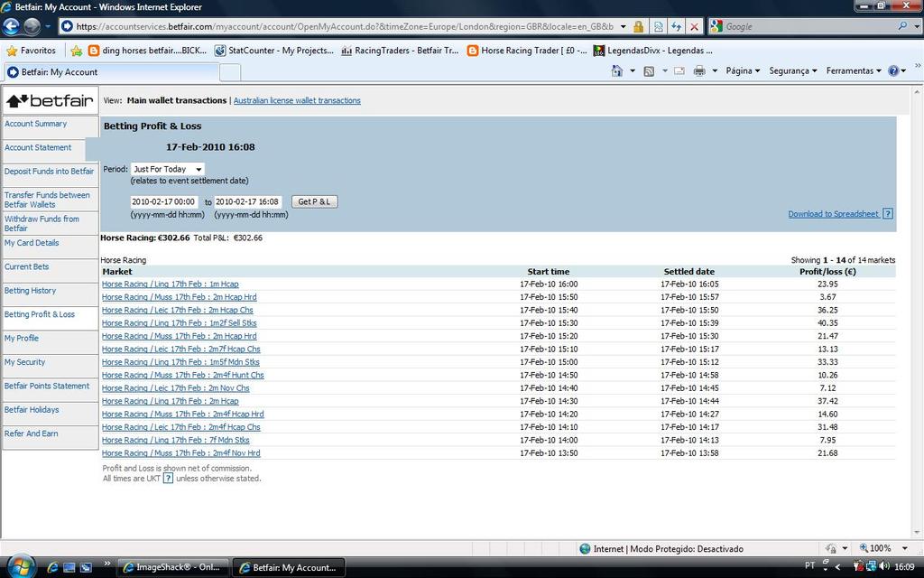Screen dimensions: 924x578
Task: Click the Help question mark icon
Action: [x=893, y=70]
